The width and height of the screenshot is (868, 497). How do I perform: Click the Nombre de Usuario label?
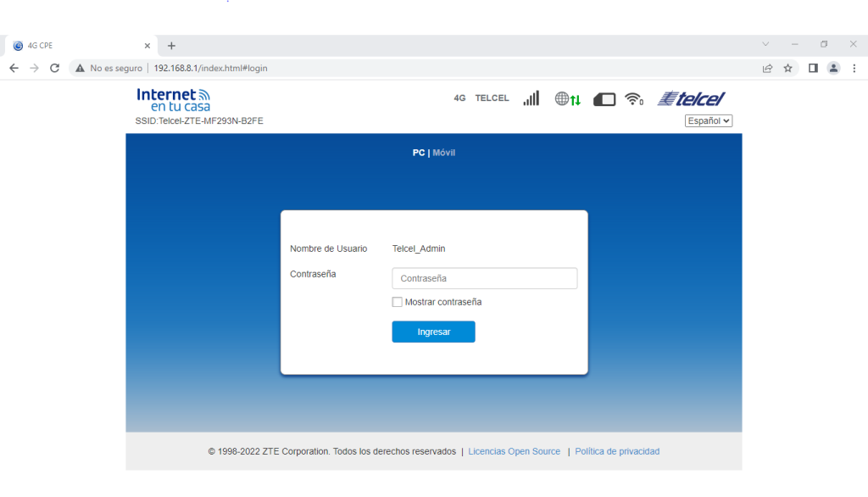pos(328,248)
